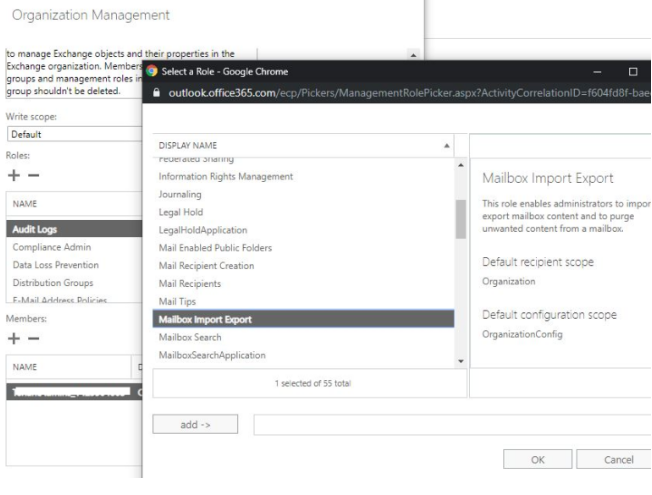Maximize the Select a Role window
Image resolution: width=652 pixels, height=495 pixels.
pos(633,72)
